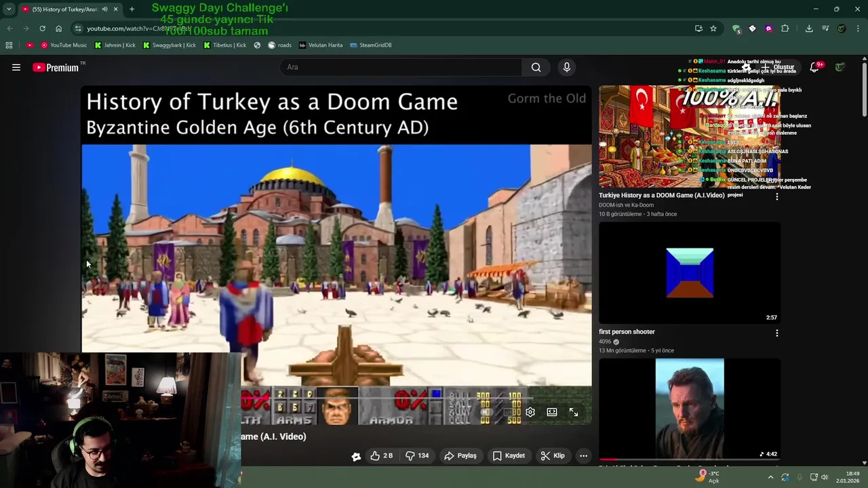Open Swaggybark | Kick bookmark
Viewport: 868px width, 488px height.
coord(169,45)
